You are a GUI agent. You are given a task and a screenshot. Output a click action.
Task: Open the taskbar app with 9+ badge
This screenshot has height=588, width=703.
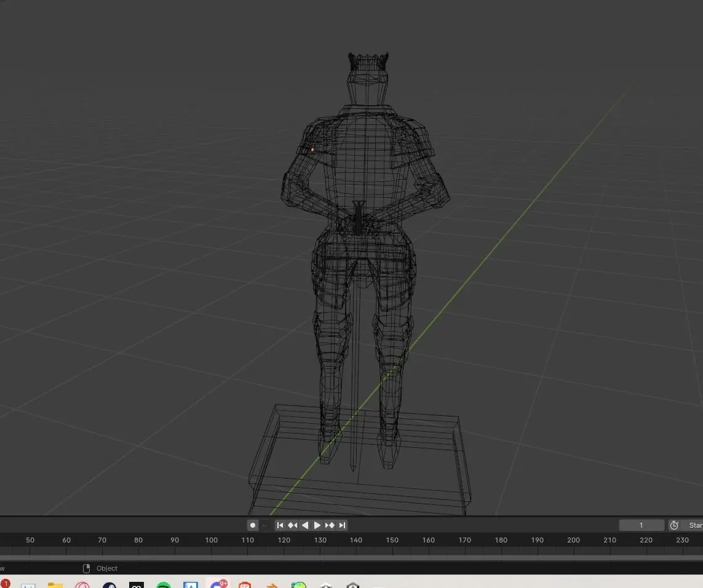tap(219, 584)
